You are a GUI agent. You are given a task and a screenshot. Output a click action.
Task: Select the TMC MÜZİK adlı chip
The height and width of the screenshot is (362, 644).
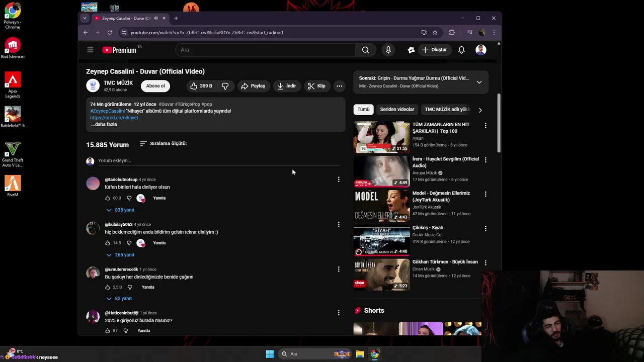pyautogui.click(x=446, y=110)
